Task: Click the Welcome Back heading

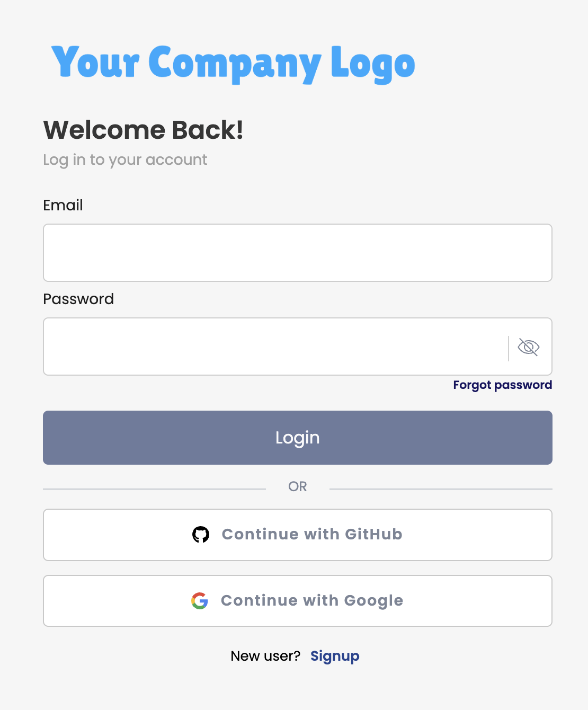Action: coord(144,130)
